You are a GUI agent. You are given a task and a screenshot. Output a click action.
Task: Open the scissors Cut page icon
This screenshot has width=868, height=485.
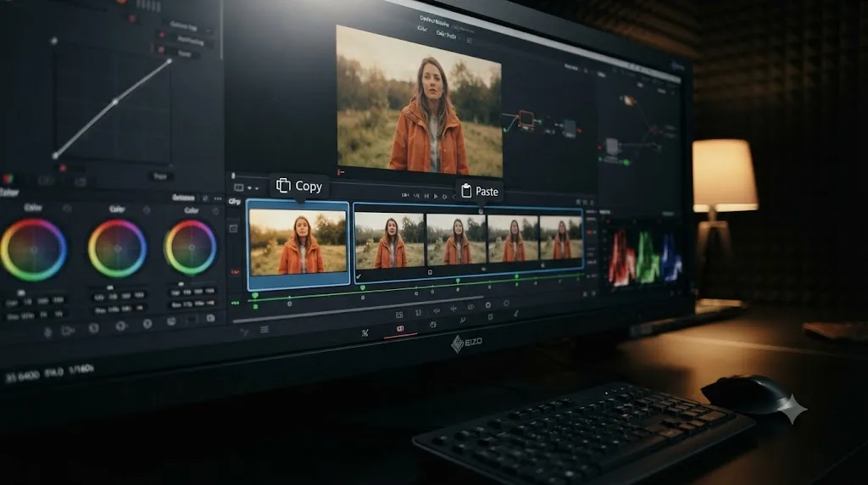point(364,332)
